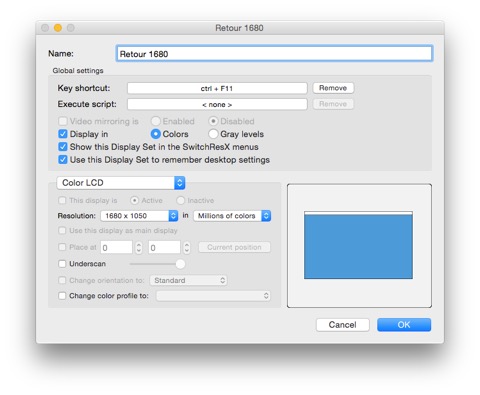Click the disabled Remove button for Execute script
The image size is (480, 395).
point(333,104)
